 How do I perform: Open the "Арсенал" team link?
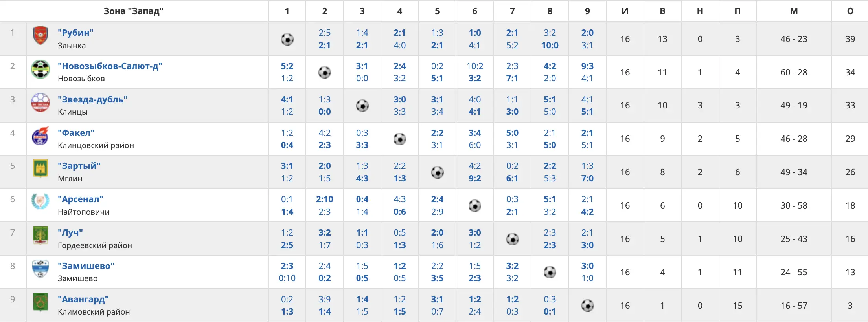80,199
